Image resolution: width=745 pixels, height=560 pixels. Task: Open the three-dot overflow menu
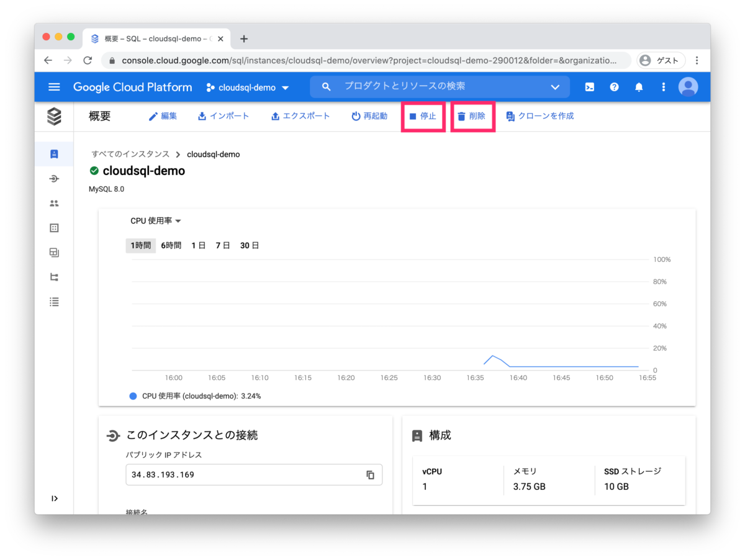point(663,87)
